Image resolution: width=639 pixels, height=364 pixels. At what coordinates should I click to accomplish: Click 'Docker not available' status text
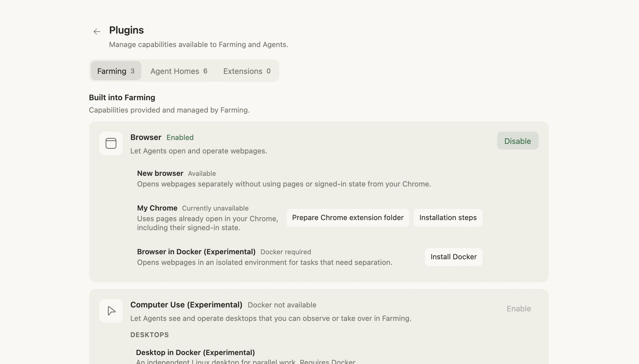[282, 305]
